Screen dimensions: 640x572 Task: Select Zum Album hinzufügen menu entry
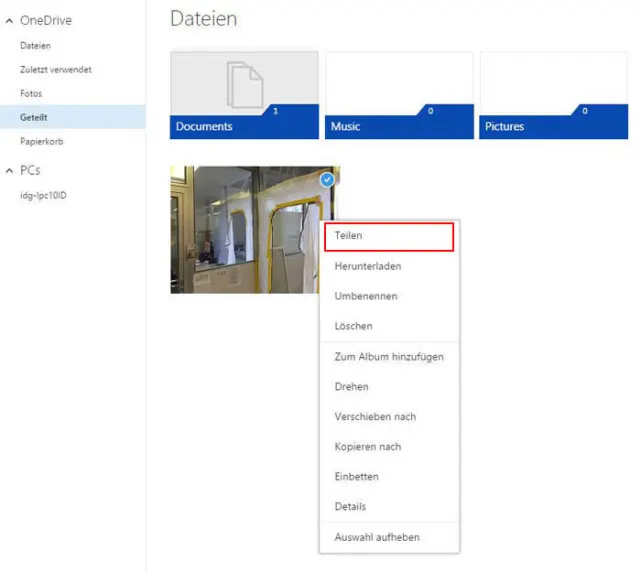tap(389, 357)
